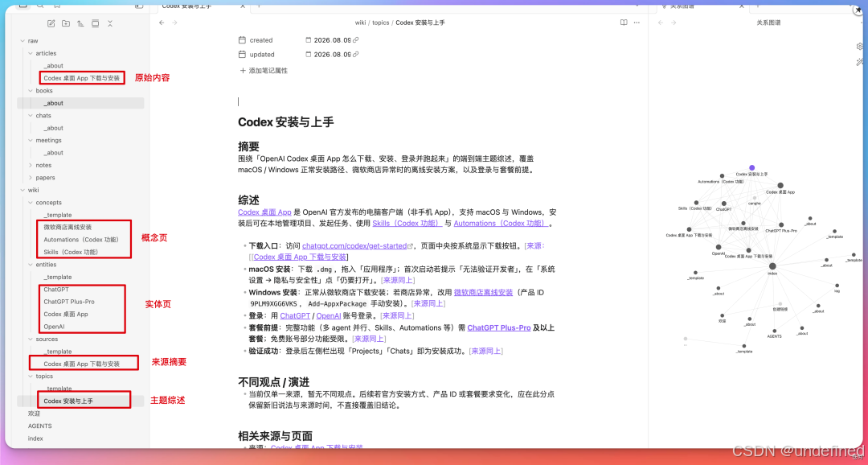Follow the Codex 桌面 App link in 综述
Screen dimensions: 868x465
(264, 212)
